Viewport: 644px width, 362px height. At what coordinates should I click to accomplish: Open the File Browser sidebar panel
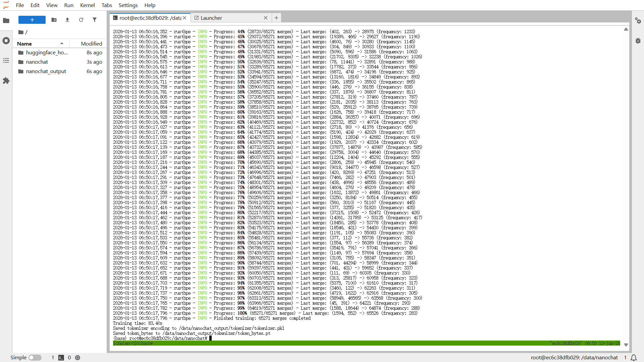[6, 21]
